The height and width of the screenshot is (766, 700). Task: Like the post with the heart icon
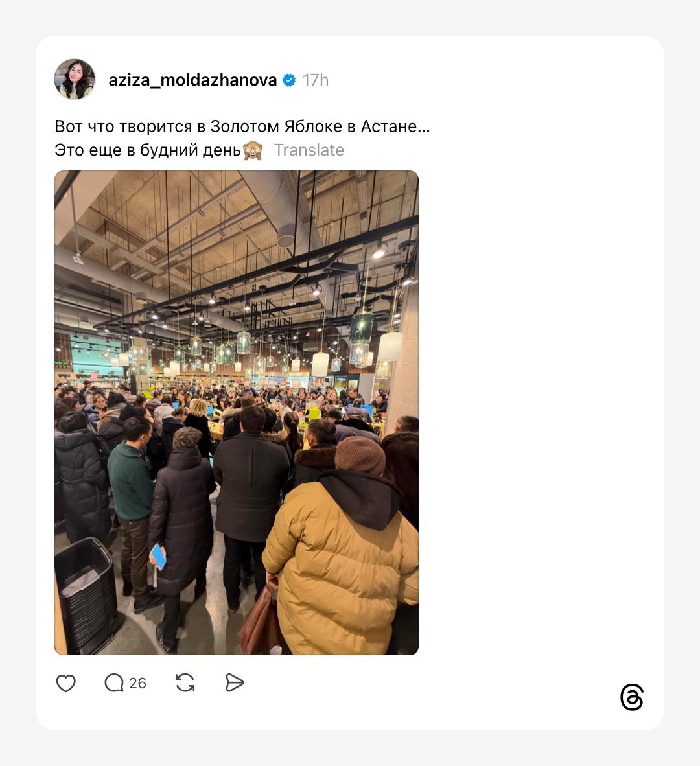(x=66, y=683)
